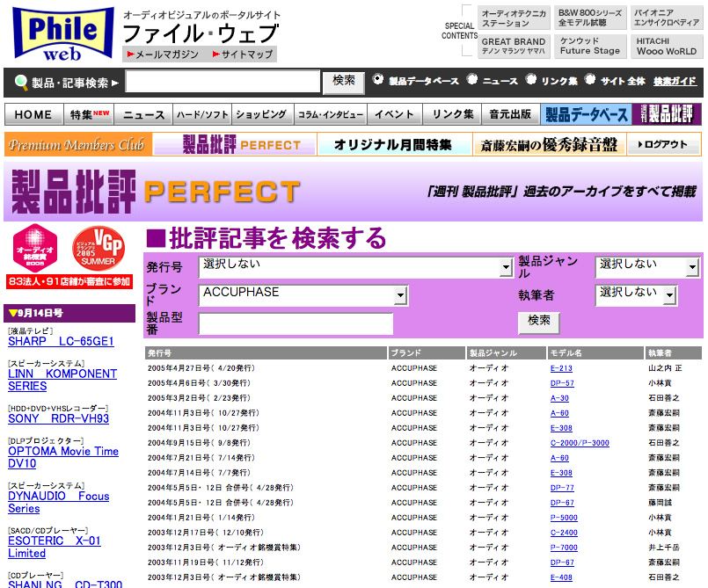Click the 83法人・91店舗が審査に参加 banner
Viewport: 708px width, 588px height.
click(69, 281)
